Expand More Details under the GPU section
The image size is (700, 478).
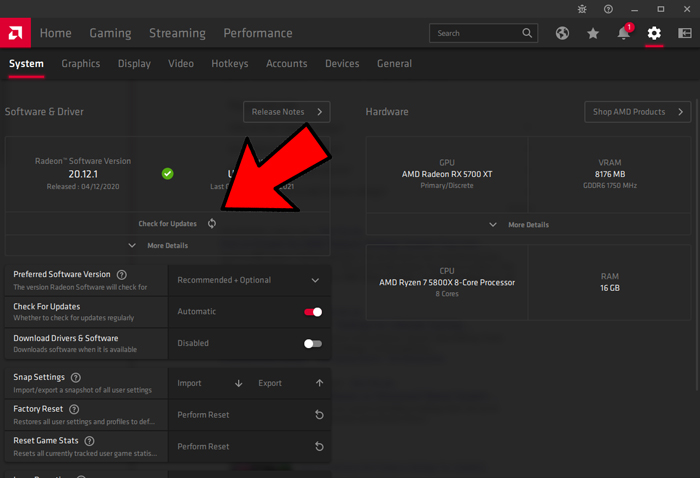(x=519, y=225)
